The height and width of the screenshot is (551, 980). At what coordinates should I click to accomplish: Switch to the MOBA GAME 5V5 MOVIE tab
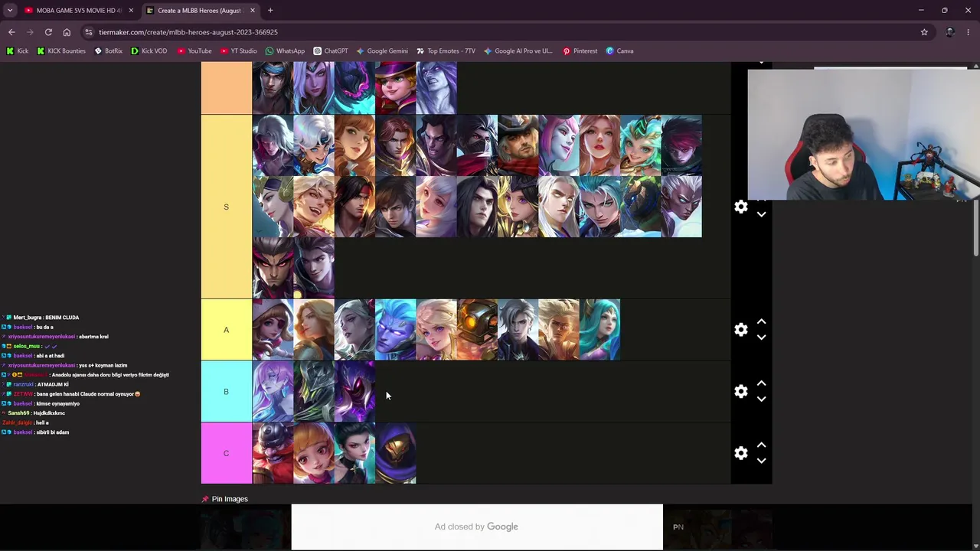pos(79,11)
